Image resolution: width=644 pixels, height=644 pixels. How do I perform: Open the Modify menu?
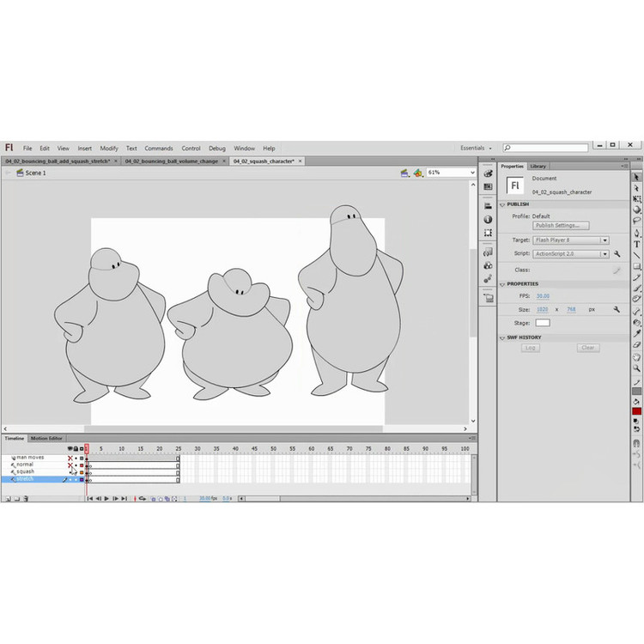(x=109, y=149)
